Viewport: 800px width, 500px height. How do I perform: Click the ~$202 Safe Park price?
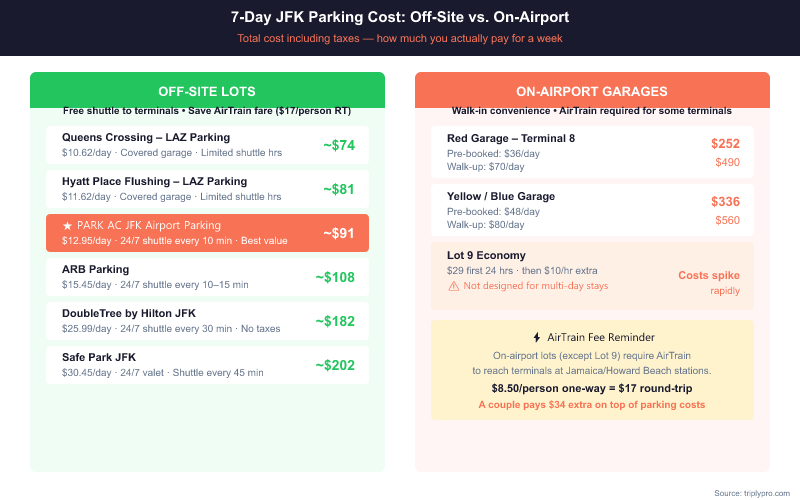point(335,365)
